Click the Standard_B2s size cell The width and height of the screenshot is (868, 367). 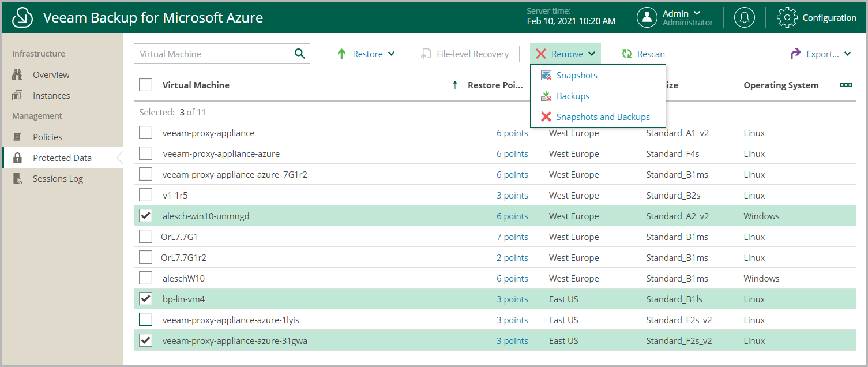click(673, 195)
